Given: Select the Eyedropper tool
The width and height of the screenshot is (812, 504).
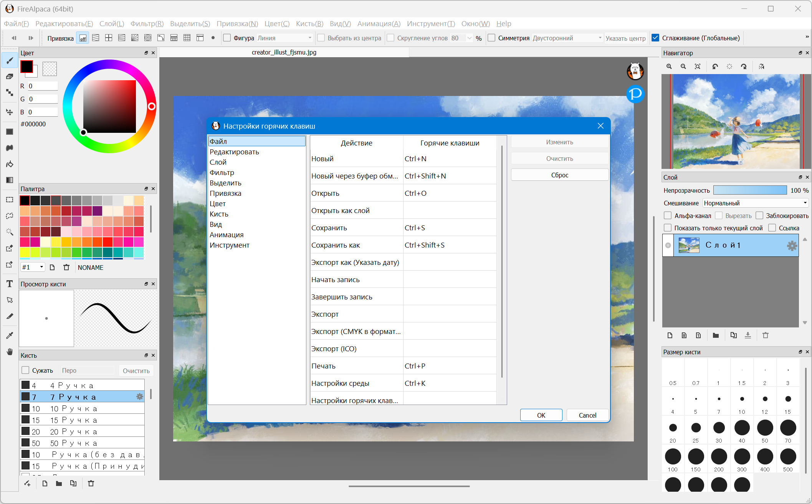Looking at the screenshot, I should click(10, 335).
